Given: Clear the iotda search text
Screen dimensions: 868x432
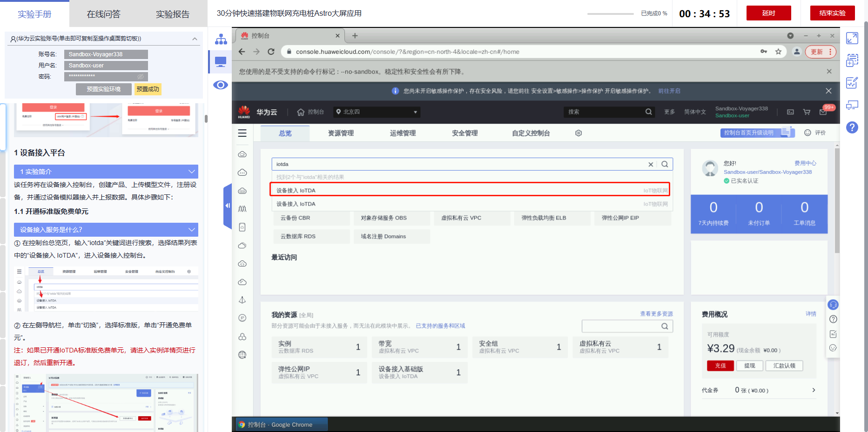Looking at the screenshot, I should (x=651, y=164).
